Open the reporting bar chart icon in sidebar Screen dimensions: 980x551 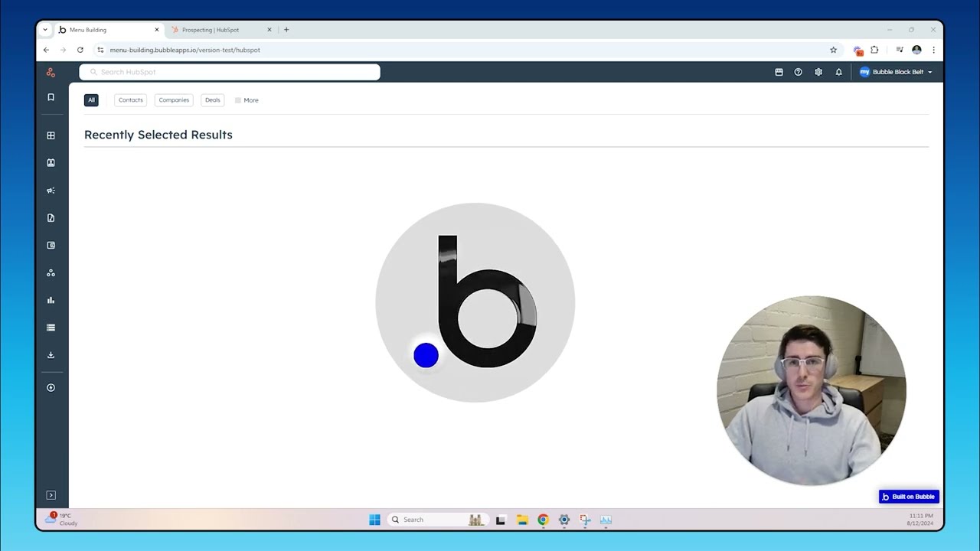pos(51,300)
